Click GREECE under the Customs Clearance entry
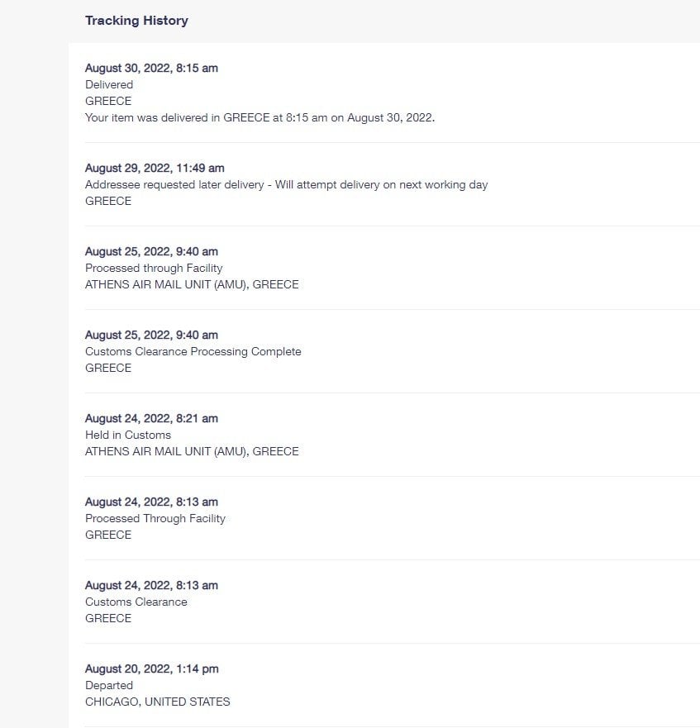This screenshot has height=728, width=700. [x=108, y=618]
